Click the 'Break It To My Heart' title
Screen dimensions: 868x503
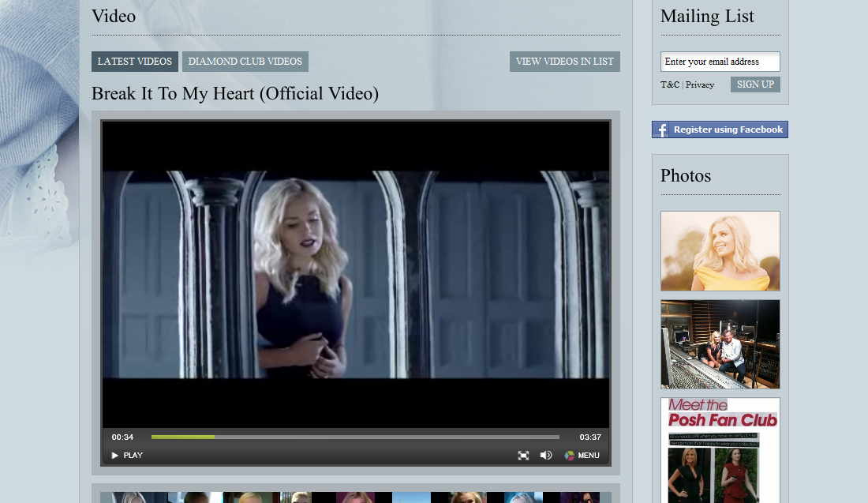(x=234, y=94)
